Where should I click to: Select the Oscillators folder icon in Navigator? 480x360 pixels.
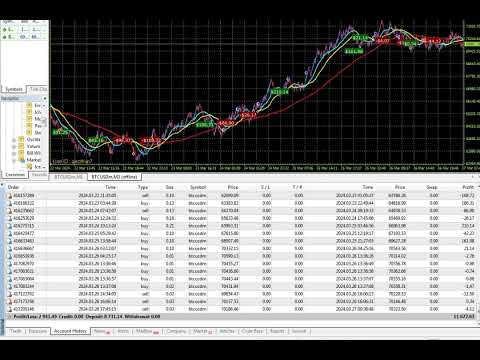tap(21, 139)
